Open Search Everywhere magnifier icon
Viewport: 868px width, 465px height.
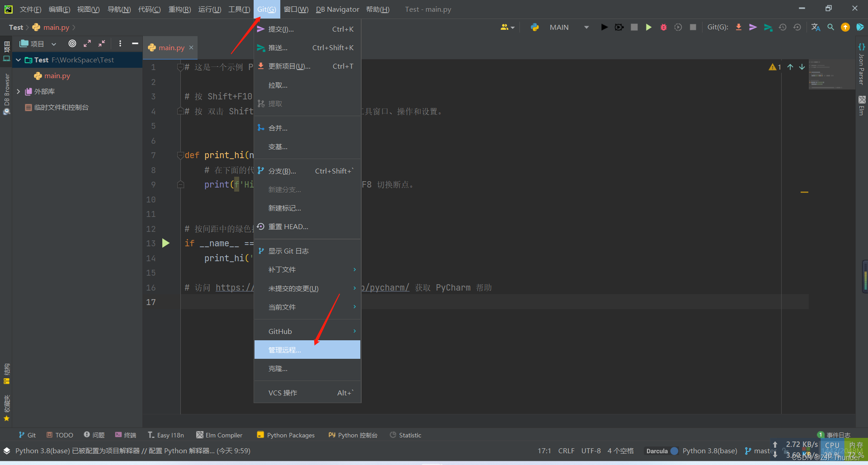[830, 27]
